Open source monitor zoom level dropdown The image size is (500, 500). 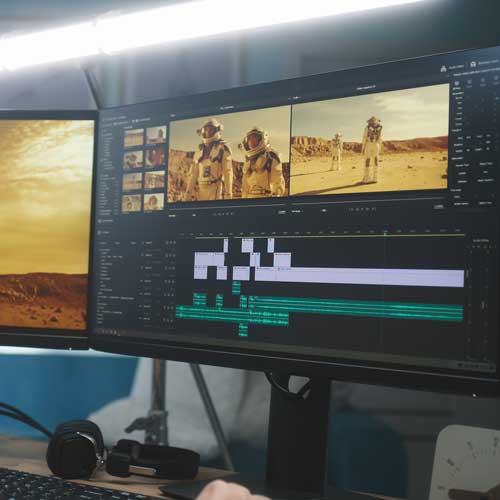(194, 215)
